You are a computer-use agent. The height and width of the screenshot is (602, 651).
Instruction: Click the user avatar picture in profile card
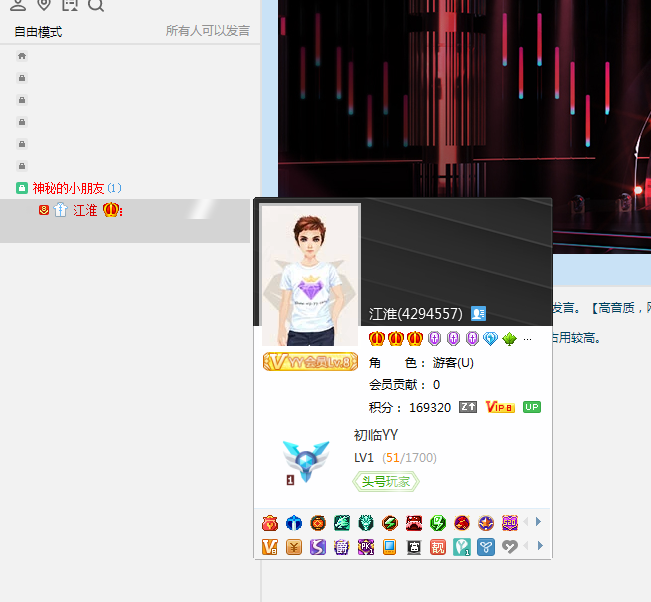tap(310, 275)
